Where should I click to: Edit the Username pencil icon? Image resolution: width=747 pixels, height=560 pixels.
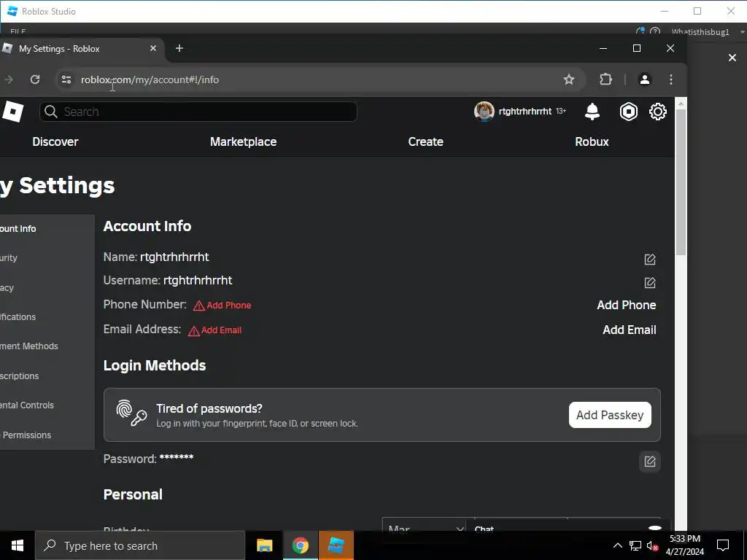(650, 283)
